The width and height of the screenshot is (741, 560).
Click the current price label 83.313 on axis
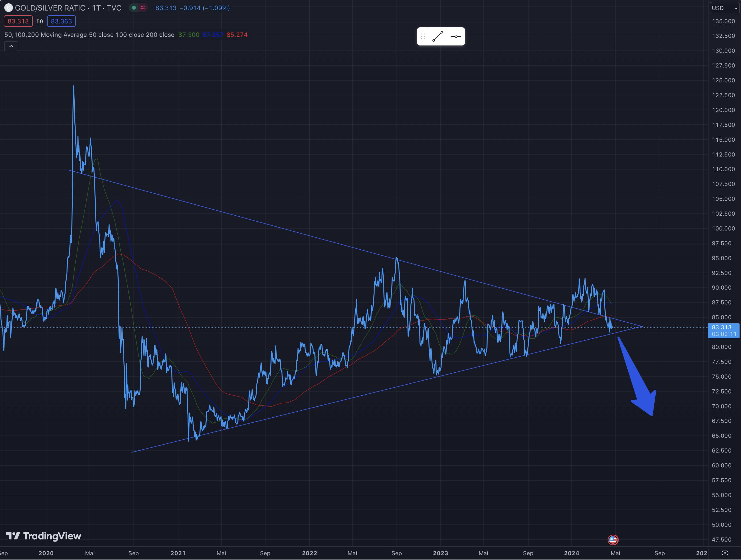click(x=723, y=327)
